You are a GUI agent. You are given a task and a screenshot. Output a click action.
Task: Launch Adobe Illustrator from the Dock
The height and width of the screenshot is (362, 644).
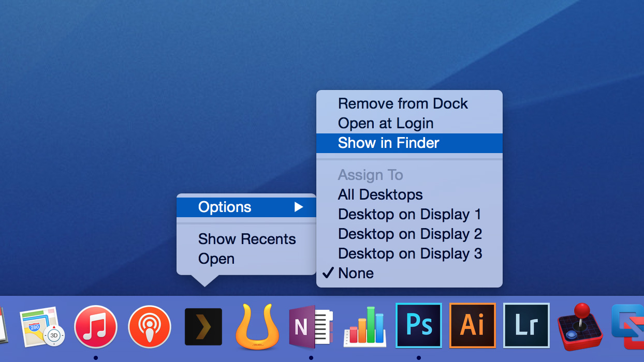tap(473, 325)
